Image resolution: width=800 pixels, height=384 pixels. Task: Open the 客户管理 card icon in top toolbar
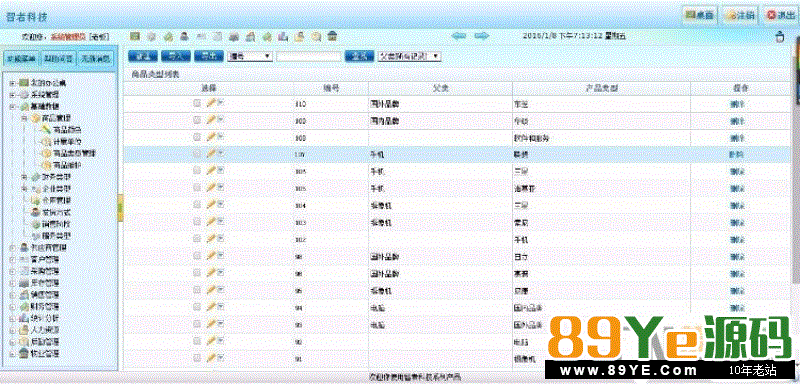pos(201,36)
